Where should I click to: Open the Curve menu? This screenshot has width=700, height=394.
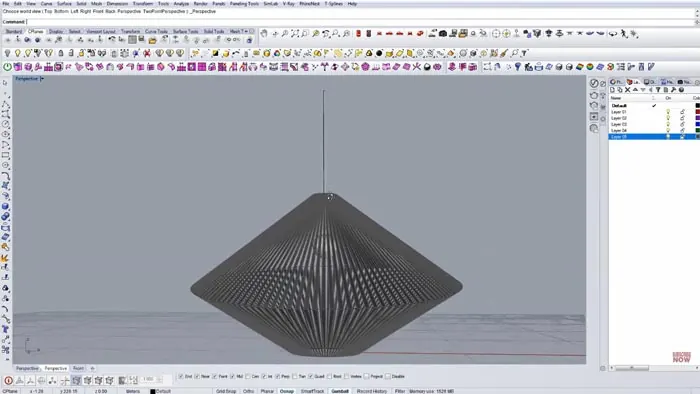(x=46, y=4)
